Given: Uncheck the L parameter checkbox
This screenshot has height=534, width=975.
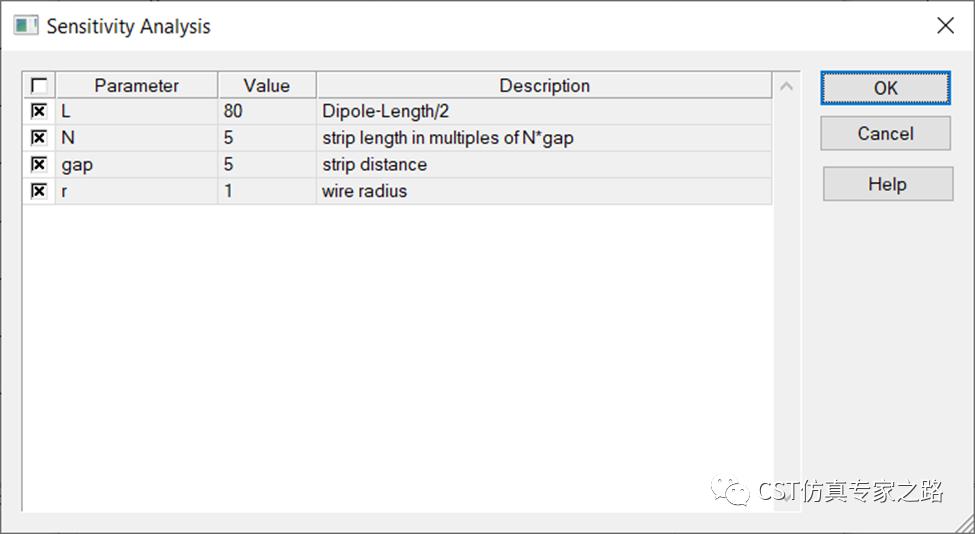Looking at the screenshot, I should point(39,111).
